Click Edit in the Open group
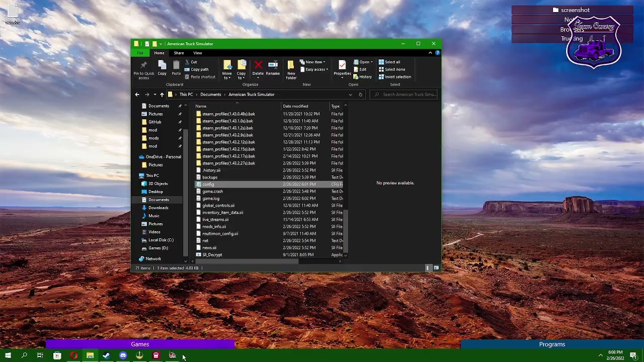The width and height of the screenshot is (644, 362). [360, 69]
